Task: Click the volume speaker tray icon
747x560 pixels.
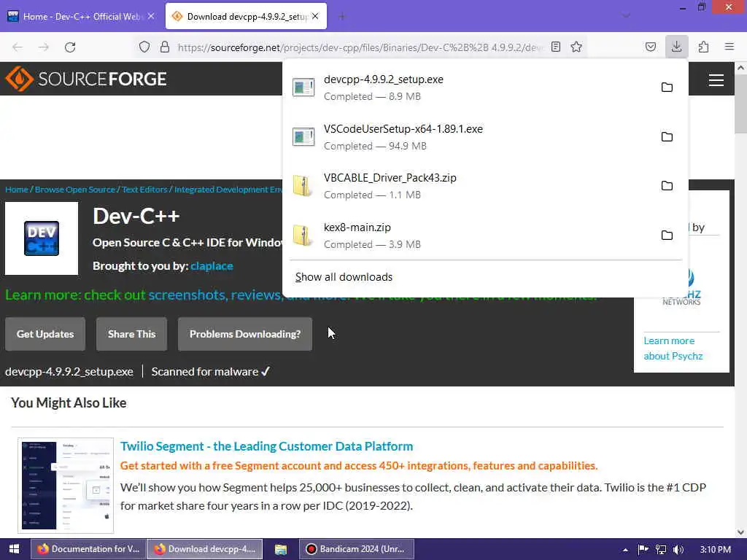Action: [678, 550]
